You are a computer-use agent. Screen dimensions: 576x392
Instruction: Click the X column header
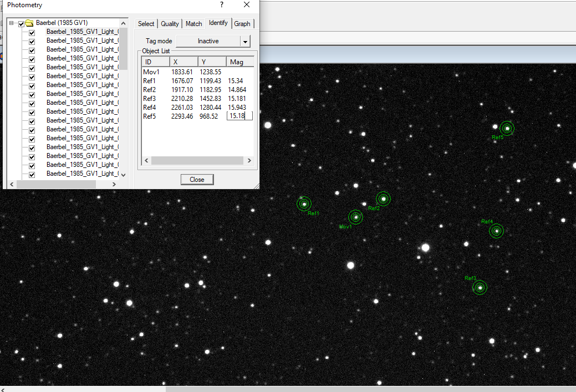(x=183, y=62)
